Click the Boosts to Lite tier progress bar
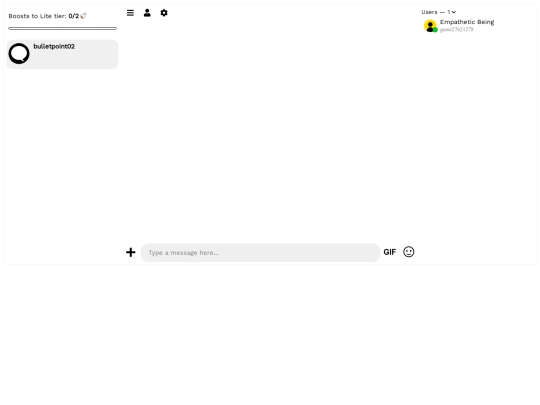 pos(62,28)
